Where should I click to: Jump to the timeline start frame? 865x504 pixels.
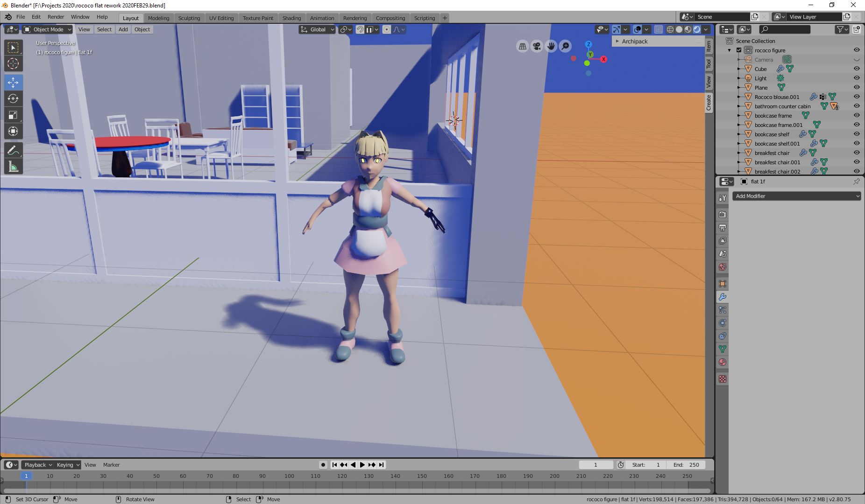point(334,465)
